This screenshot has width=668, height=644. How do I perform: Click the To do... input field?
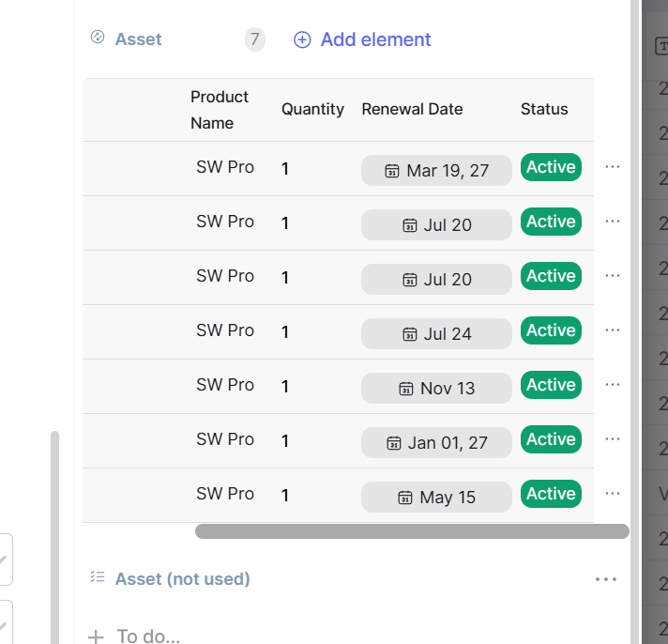148,636
